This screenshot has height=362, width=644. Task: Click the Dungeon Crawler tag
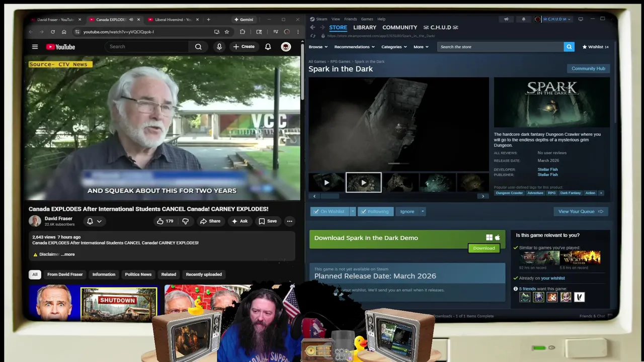click(x=509, y=193)
